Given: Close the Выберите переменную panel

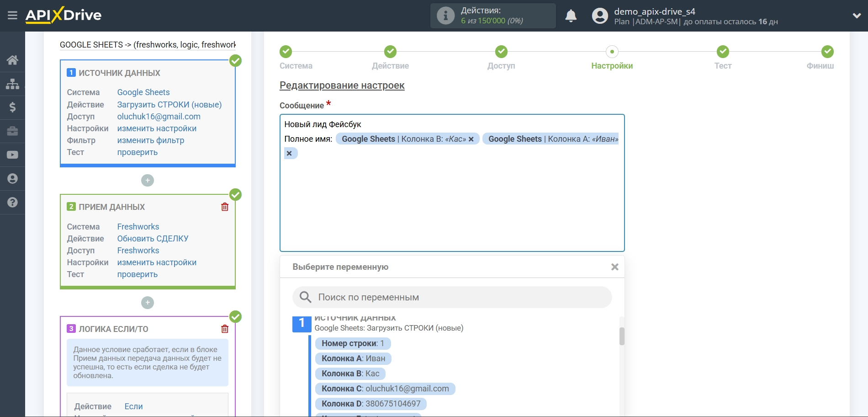Looking at the screenshot, I should tap(614, 267).
